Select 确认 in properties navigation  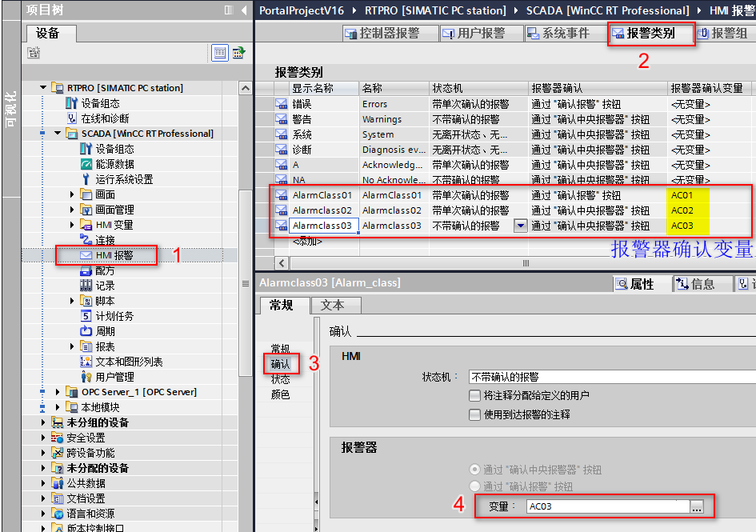tap(280, 364)
